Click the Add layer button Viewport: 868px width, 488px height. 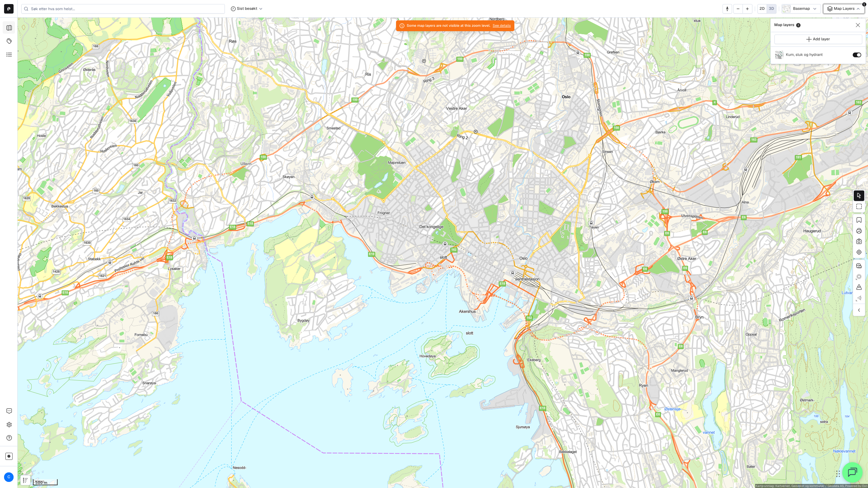tap(818, 39)
